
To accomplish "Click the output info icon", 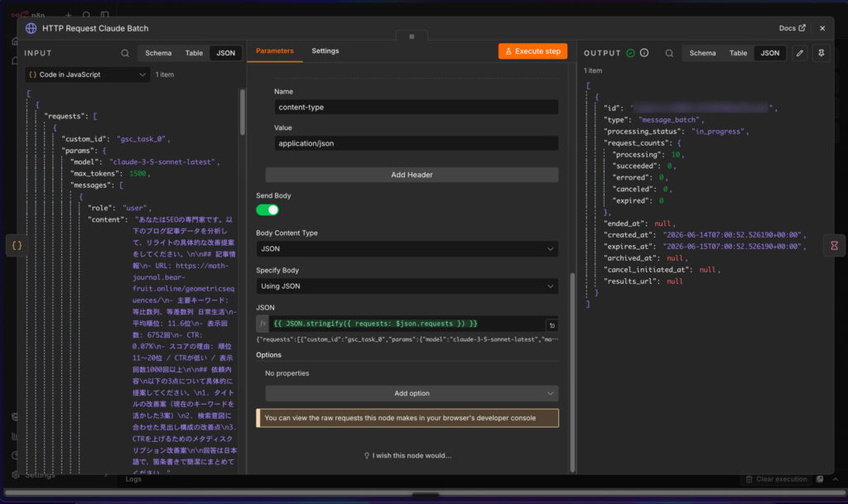I will pos(644,53).
